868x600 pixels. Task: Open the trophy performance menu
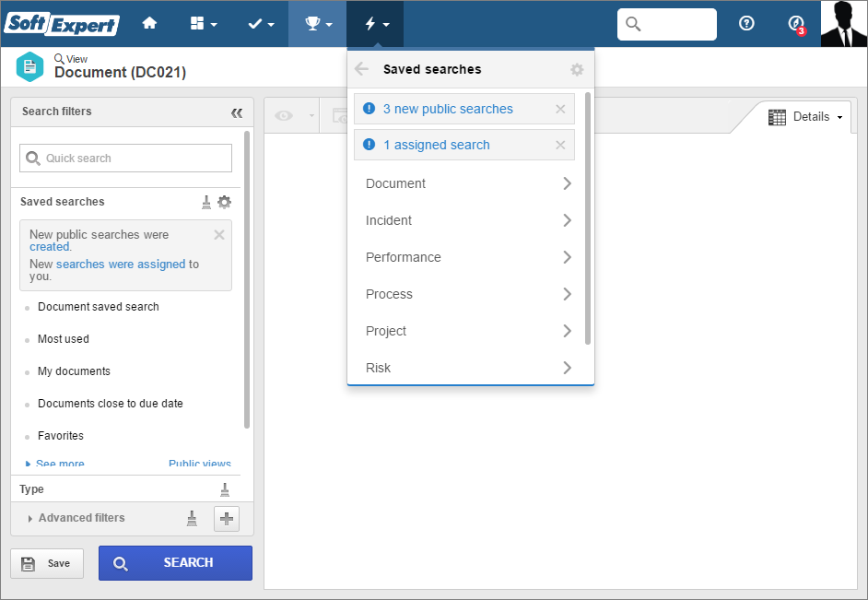click(318, 24)
